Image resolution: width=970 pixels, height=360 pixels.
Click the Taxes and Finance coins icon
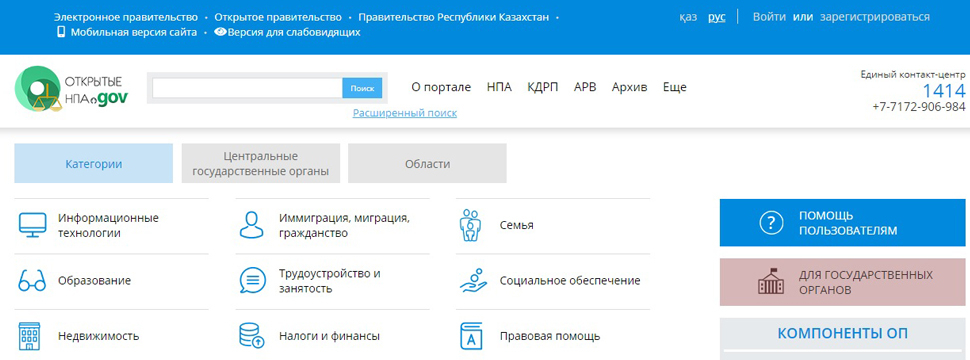coord(252,336)
